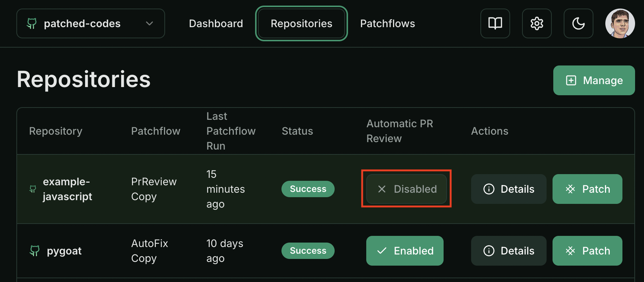Click the info icon on example-javascript Details button
The height and width of the screenshot is (282, 644).
tap(488, 189)
